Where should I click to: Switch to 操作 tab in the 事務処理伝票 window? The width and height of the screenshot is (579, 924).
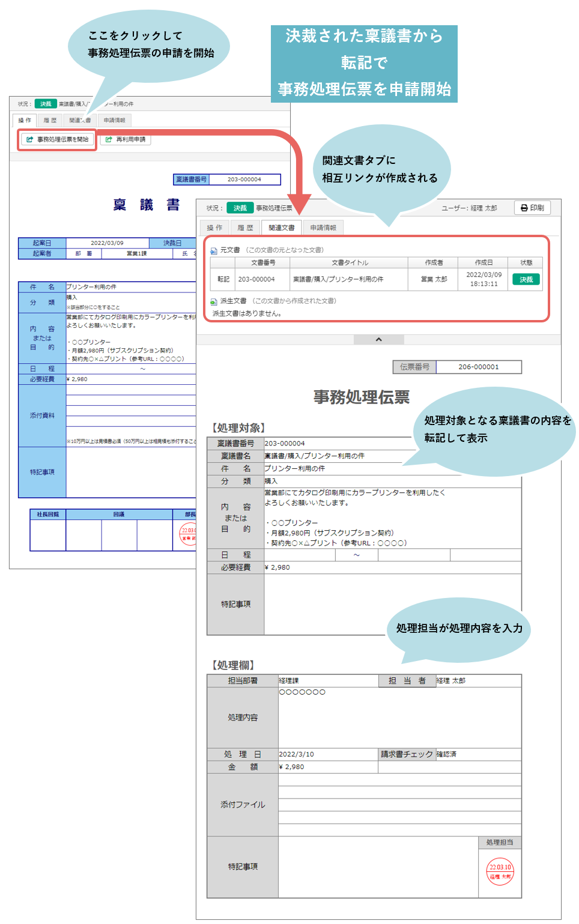point(214,228)
